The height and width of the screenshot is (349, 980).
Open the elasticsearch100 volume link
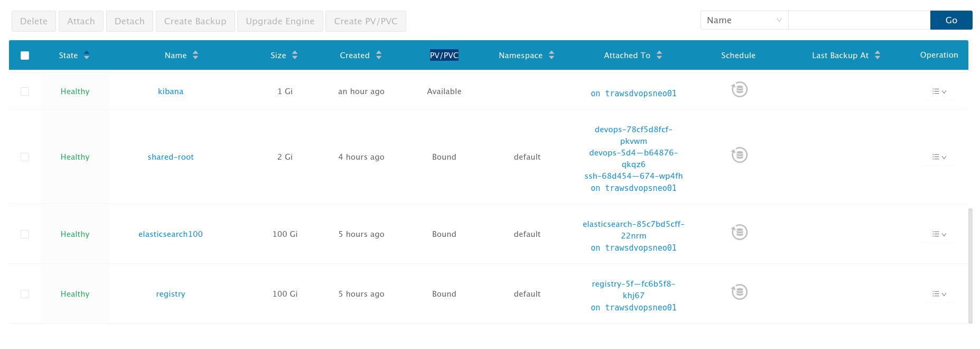pyautogui.click(x=171, y=234)
